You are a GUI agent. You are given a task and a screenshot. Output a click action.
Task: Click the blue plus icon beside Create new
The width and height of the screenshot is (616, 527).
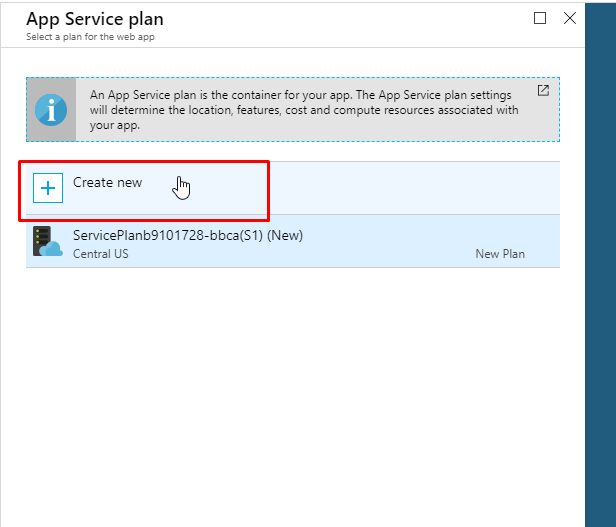click(x=48, y=188)
